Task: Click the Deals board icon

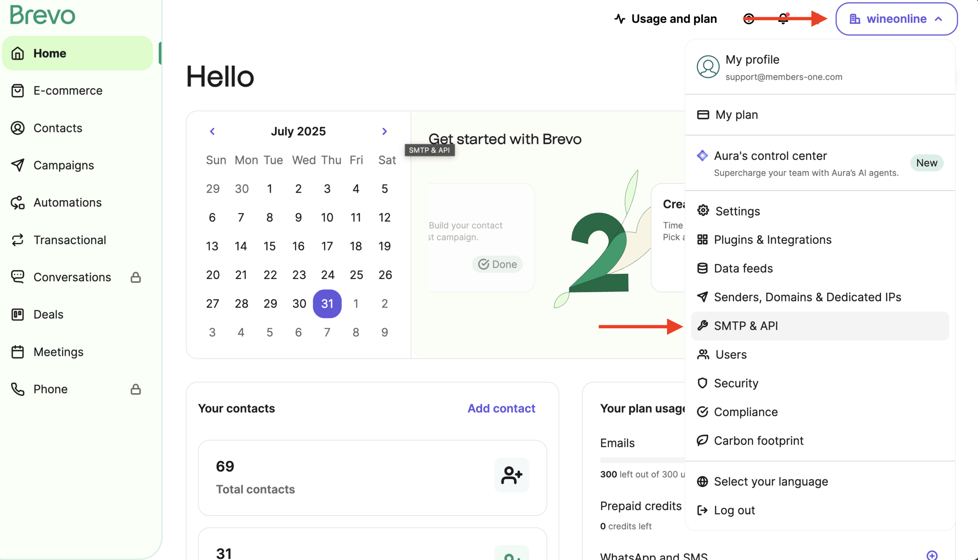Action: coord(17,314)
